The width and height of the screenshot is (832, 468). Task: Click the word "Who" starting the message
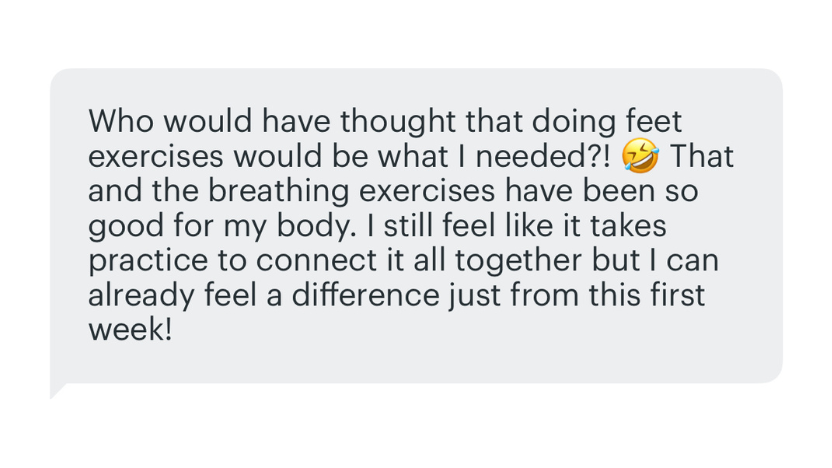coord(121,121)
